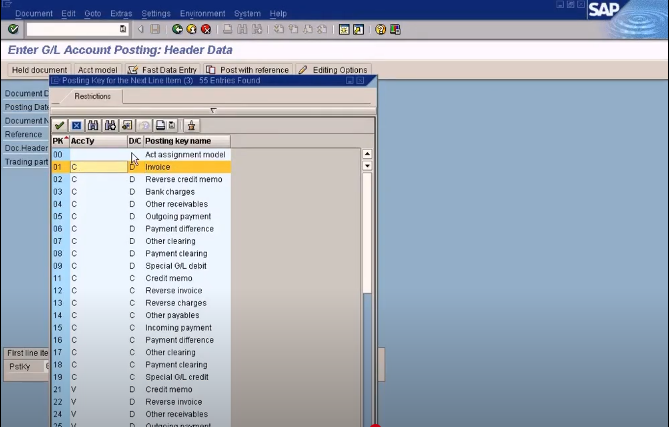Click the green Enter checkmark in main toolbar
Screen dimensions: 669x427
point(13,29)
